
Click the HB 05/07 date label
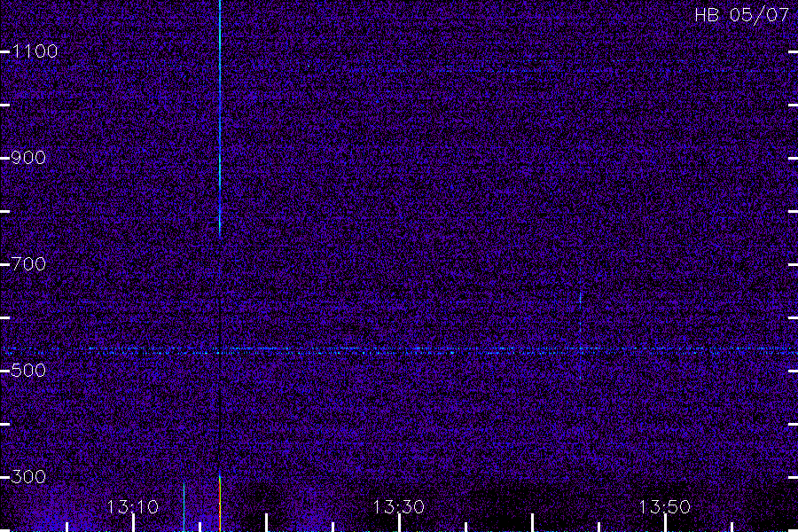coord(741,15)
